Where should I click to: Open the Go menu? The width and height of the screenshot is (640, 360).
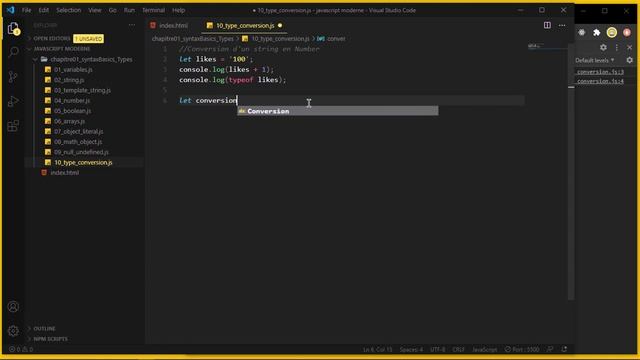point(113,10)
